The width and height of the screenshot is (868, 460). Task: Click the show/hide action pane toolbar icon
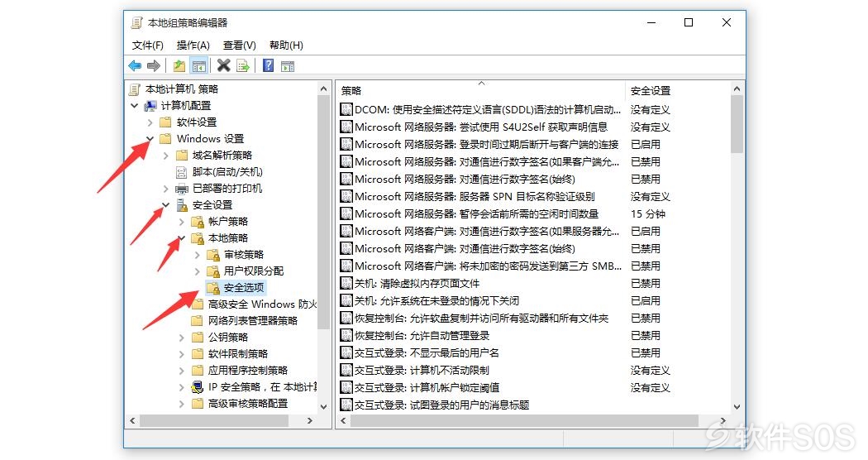coord(288,66)
